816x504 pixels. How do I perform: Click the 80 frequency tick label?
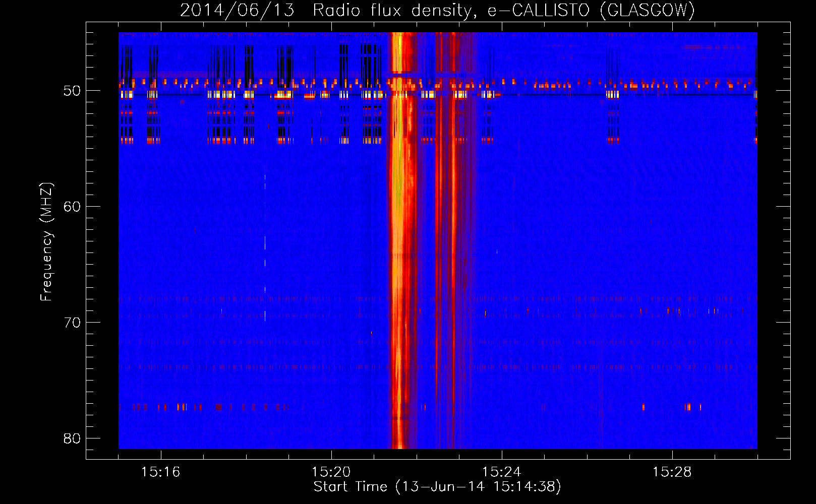(x=72, y=438)
